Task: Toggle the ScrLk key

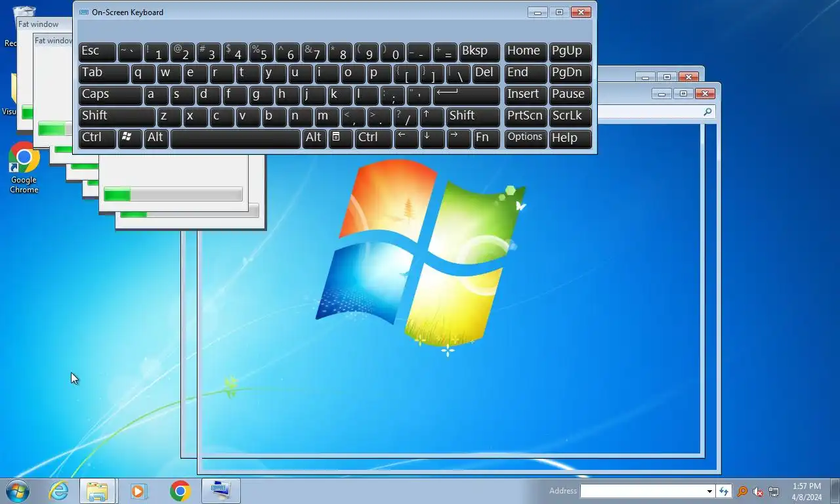Action: click(x=570, y=116)
